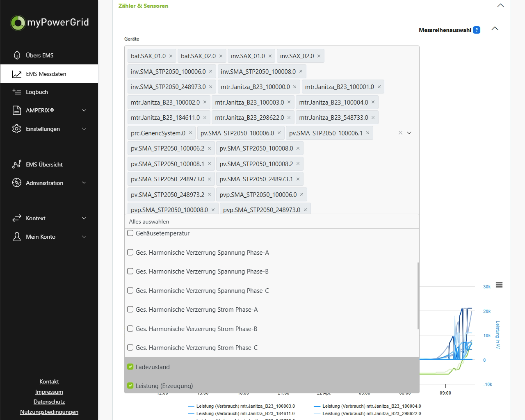
Task: Check Ges. Harmonische Verzerrung Strom Phase-C
Action: tap(130, 348)
